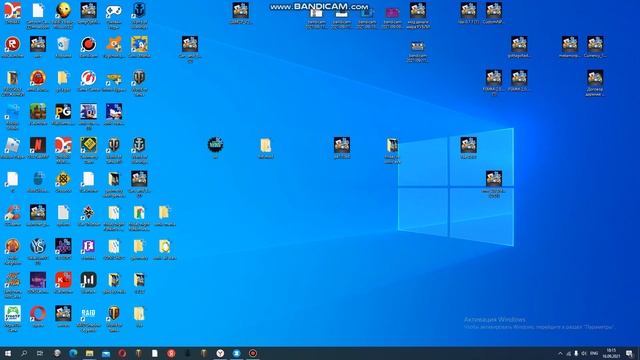Open the red Yandex icon in taskbar
Image resolution: width=640 pixels, height=360 pixels.
pos(171,353)
